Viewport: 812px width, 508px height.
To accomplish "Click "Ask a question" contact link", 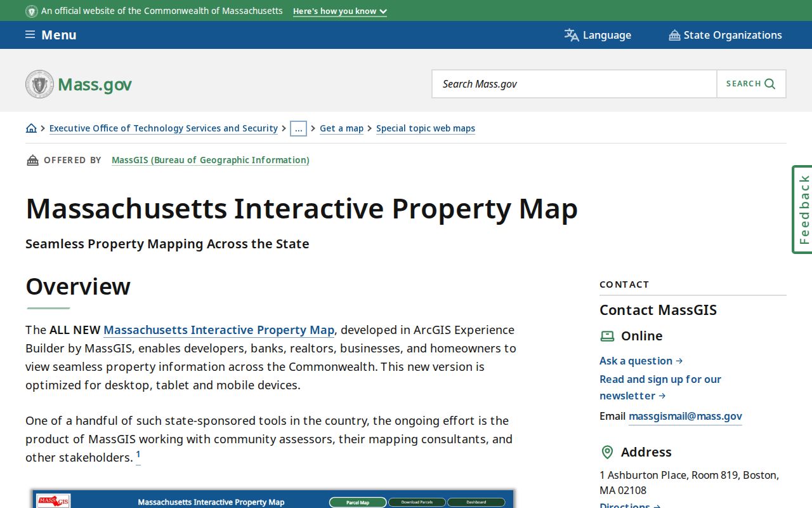I will (x=641, y=361).
